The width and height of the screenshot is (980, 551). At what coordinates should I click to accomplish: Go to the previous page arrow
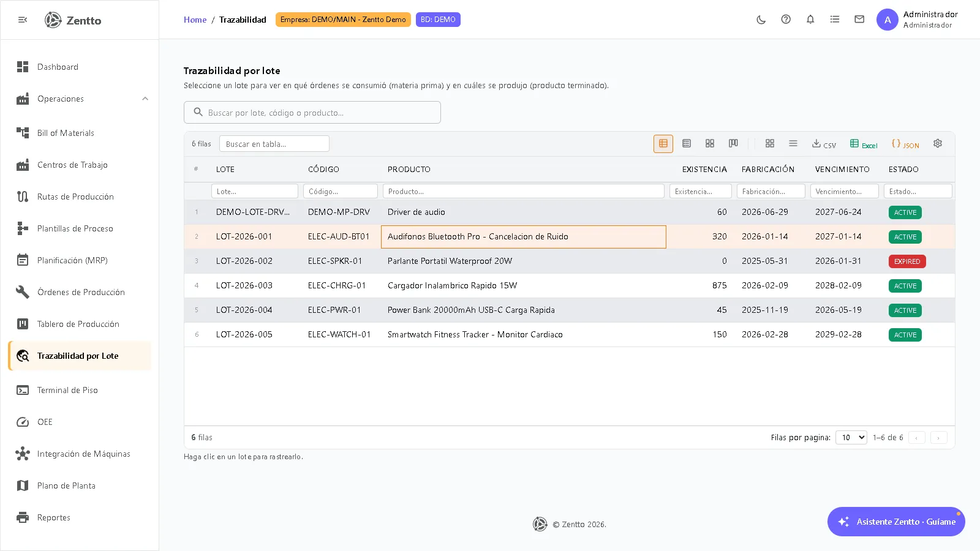point(917,438)
